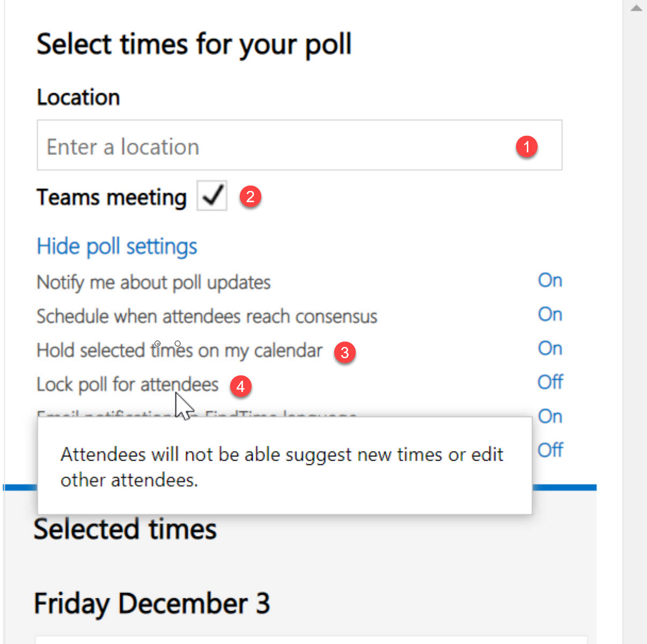Viewport: 647px width, 644px height.
Task: Click the red numbered marker 2
Action: tap(251, 196)
